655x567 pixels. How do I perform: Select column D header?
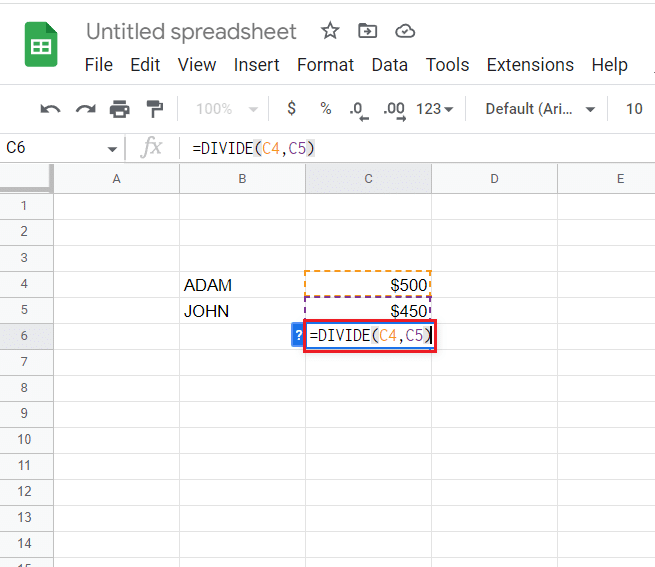[495, 178]
